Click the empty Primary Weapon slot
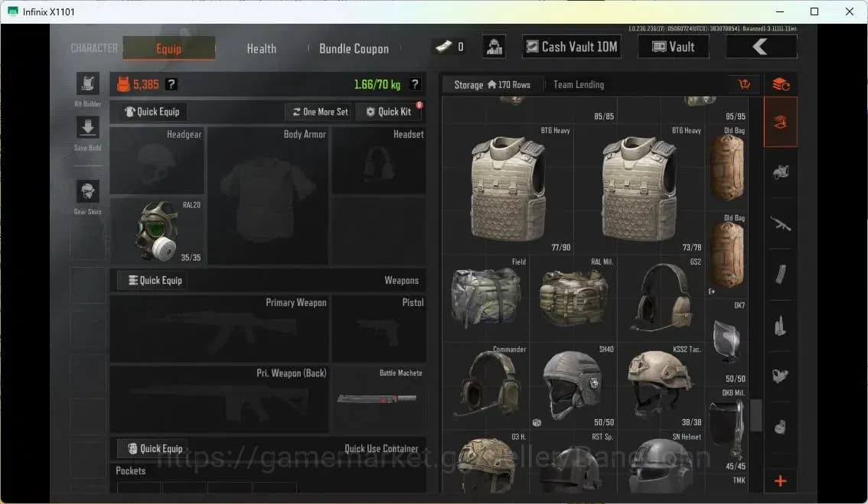 coord(220,329)
